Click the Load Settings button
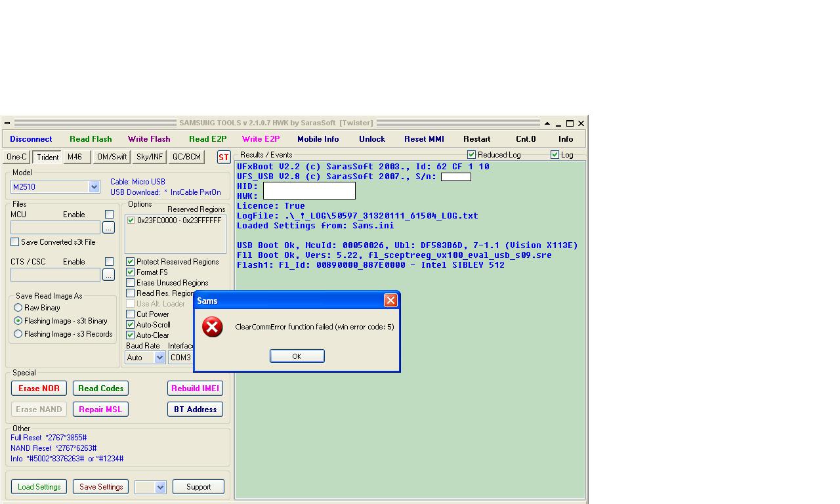Image resolution: width=840 pixels, height=504 pixels. tap(39, 487)
